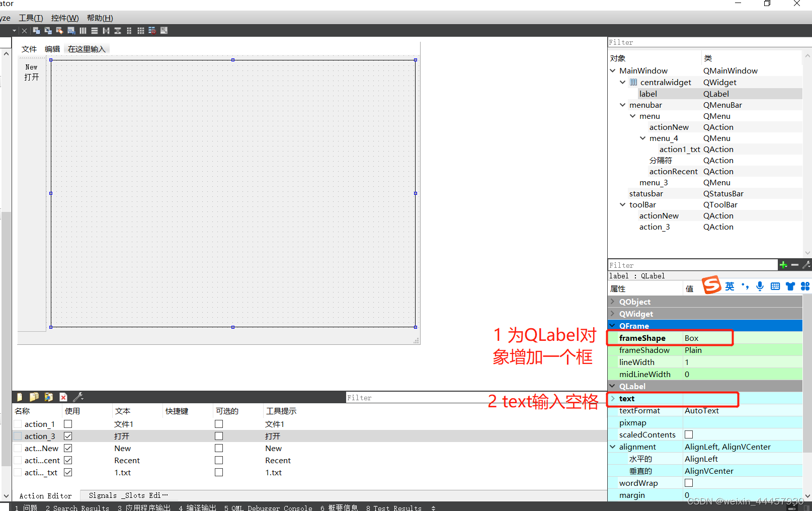The height and width of the screenshot is (511, 812).
Task: Open the Sogou soft keyboard icon
Action: [775, 286]
